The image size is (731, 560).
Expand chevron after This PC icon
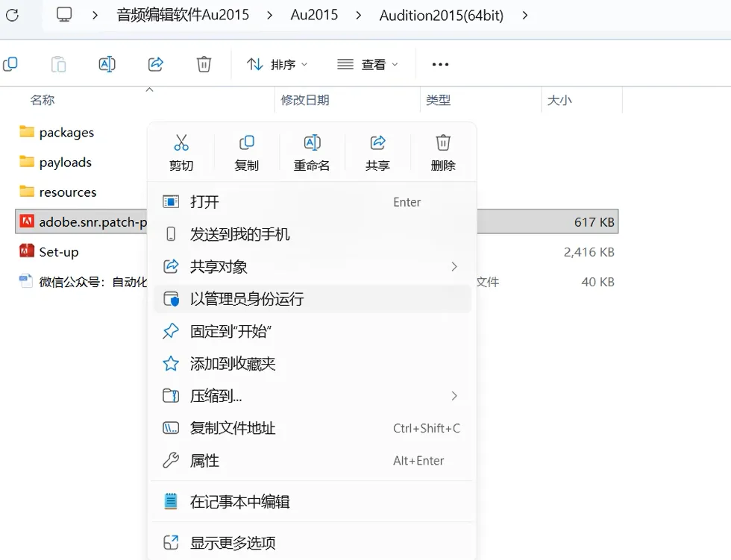click(95, 16)
